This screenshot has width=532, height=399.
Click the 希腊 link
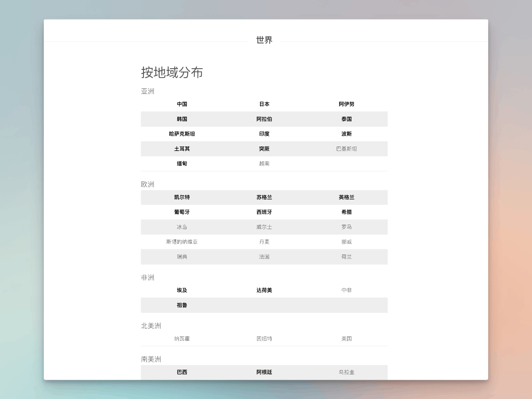point(346,212)
